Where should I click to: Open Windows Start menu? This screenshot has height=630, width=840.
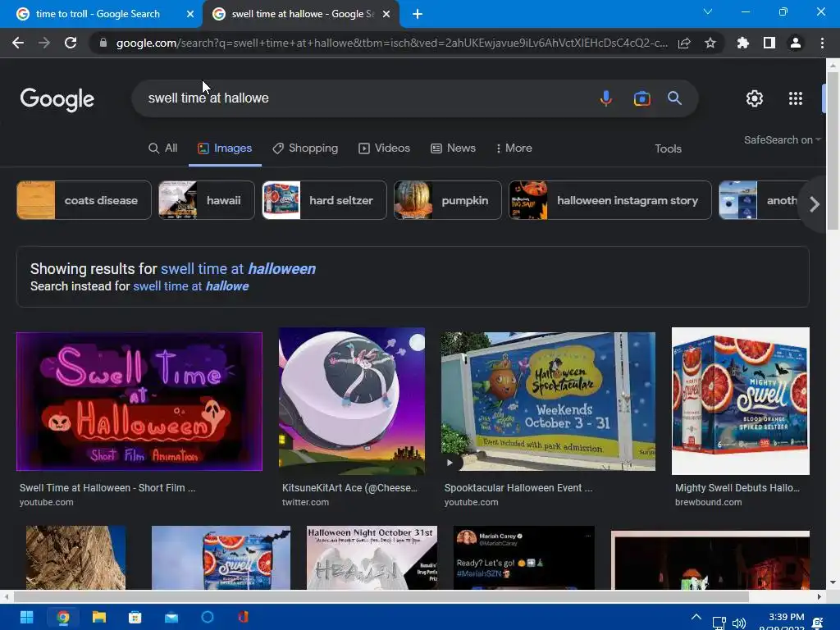(26, 617)
